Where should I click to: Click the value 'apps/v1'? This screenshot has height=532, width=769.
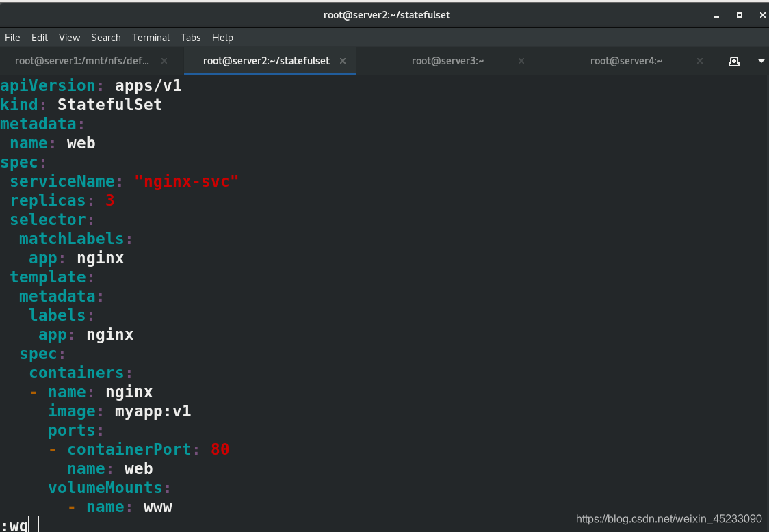(x=148, y=85)
